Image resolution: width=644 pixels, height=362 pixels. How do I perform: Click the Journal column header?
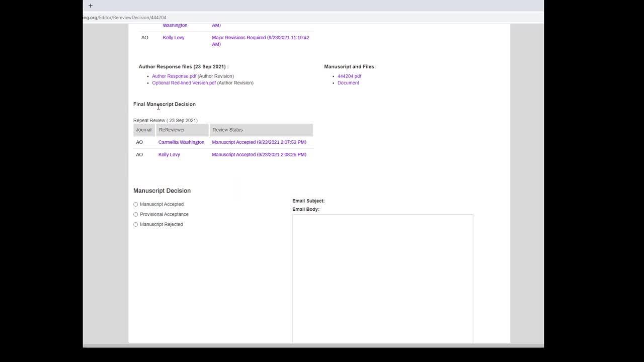(x=143, y=130)
